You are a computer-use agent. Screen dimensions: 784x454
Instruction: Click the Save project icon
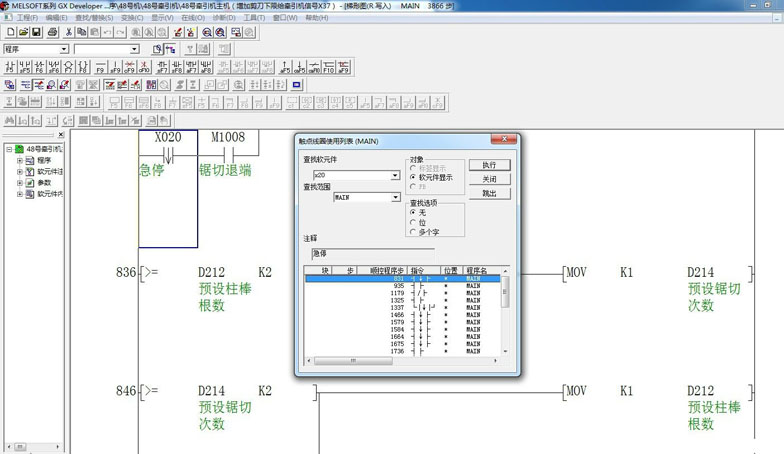pyautogui.click(x=36, y=32)
